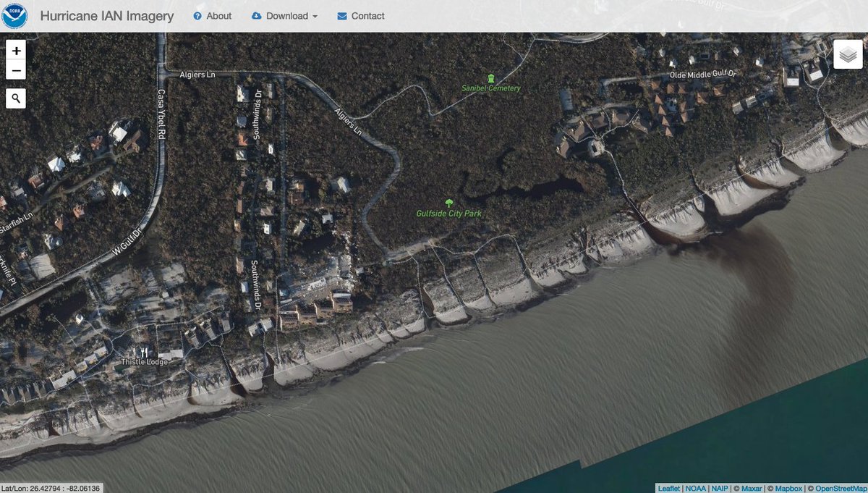Open the NAIP attribution link
This screenshot has height=493, width=868.
(719, 488)
